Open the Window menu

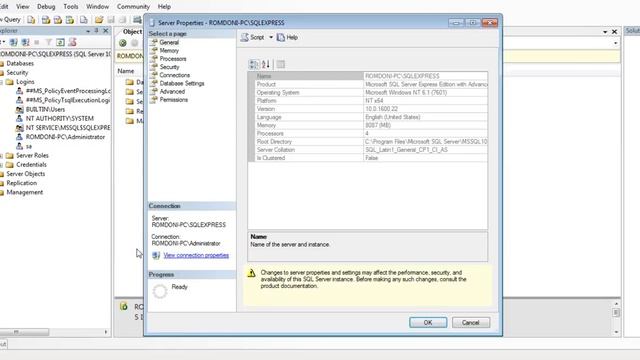pos(97,7)
